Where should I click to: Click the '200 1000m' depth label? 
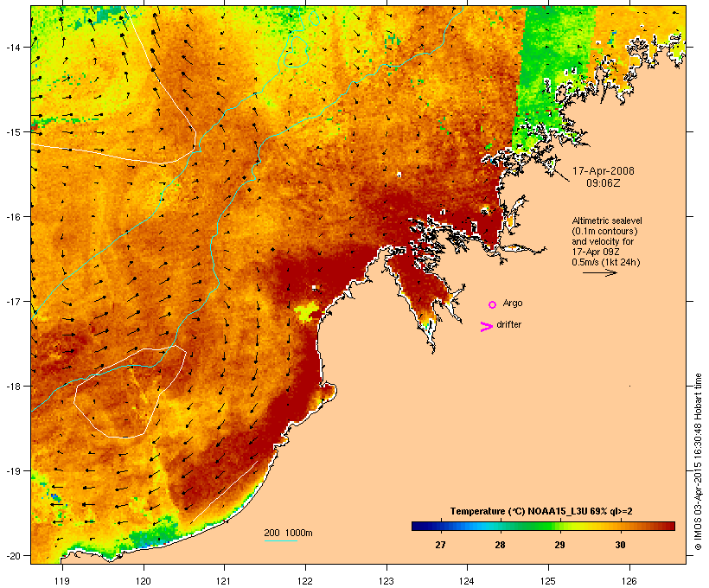(288, 533)
